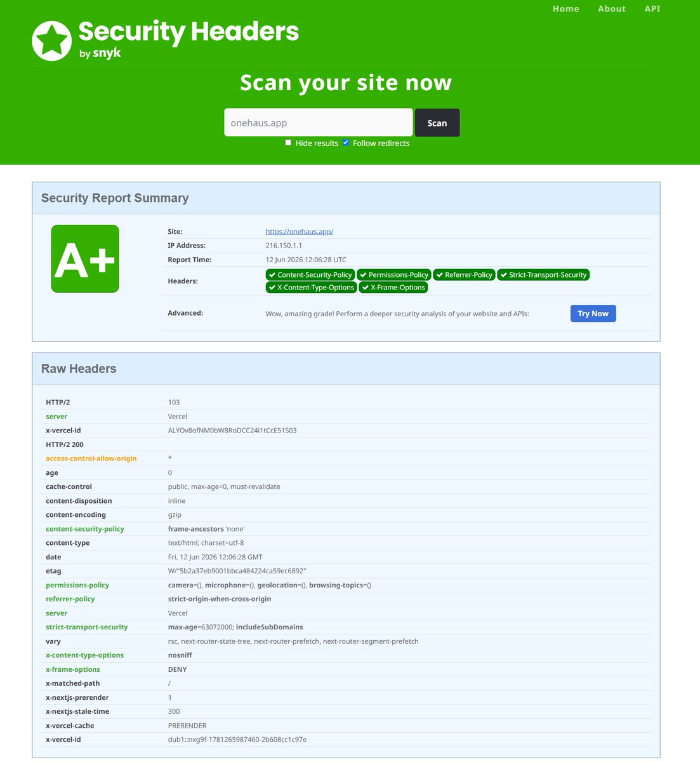Open the Home menu item
This screenshot has width=700, height=762.
coord(565,9)
